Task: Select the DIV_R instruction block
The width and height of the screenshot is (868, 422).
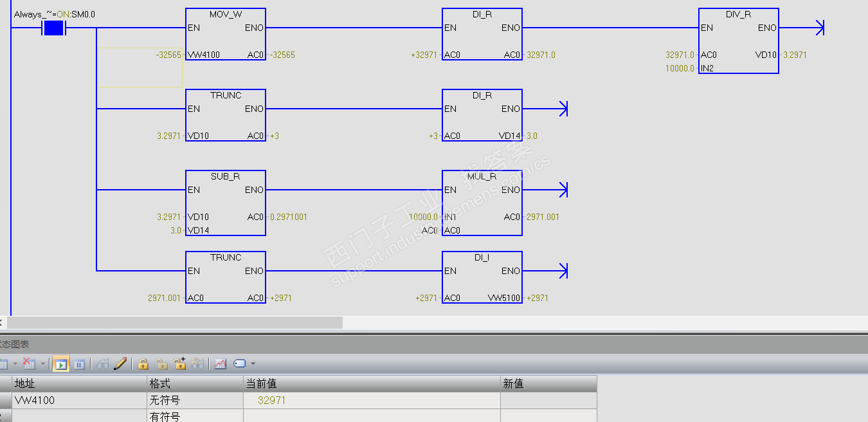Action: (x=739, y=41)
